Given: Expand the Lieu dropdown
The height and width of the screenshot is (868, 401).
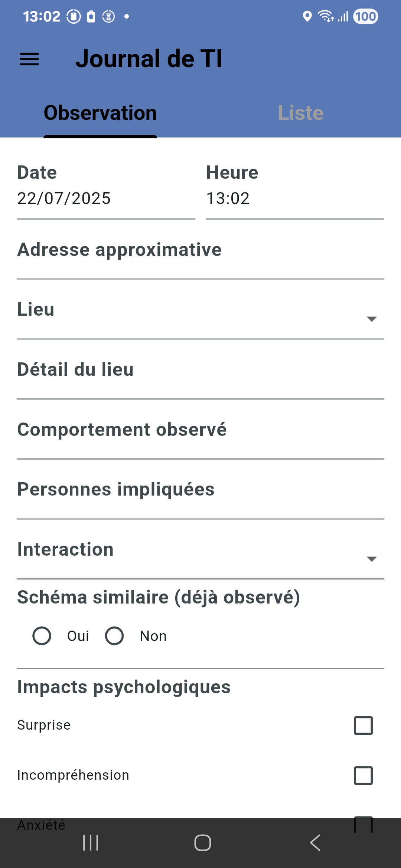Looking at the screenshot, I should 200,313.
